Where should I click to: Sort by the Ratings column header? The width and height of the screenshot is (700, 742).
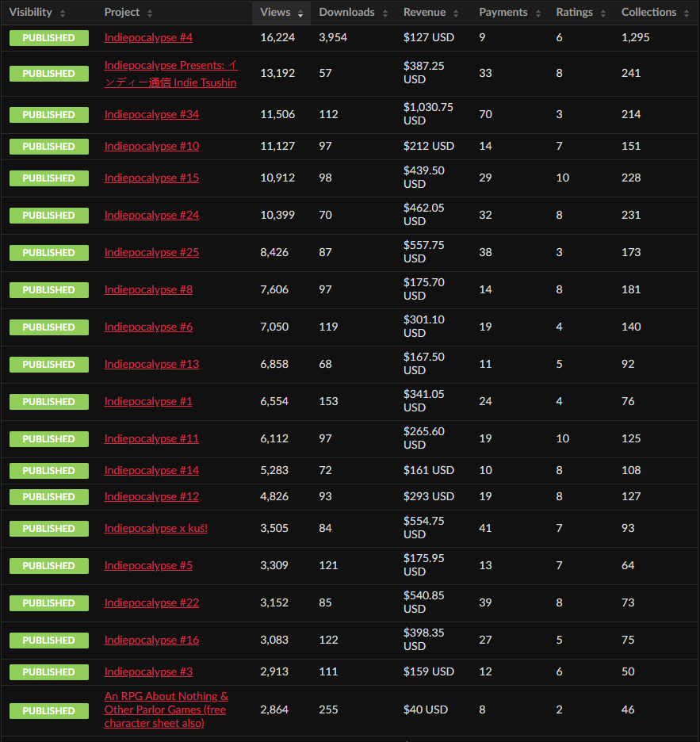tap(581, 13)
